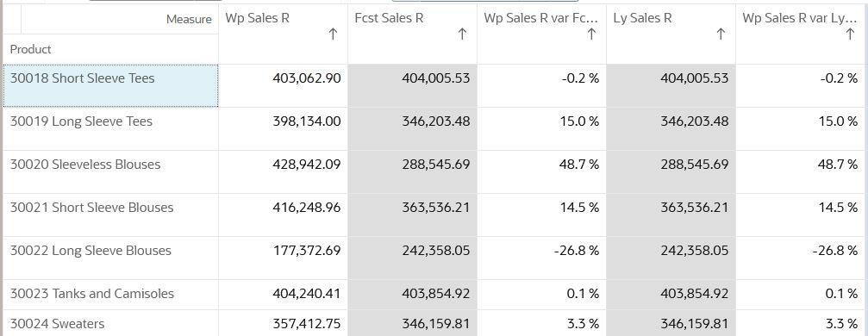Click the 48.7 % variance to forecast cell
This screenshot has width=868, height=336.
tap(542, 171)
